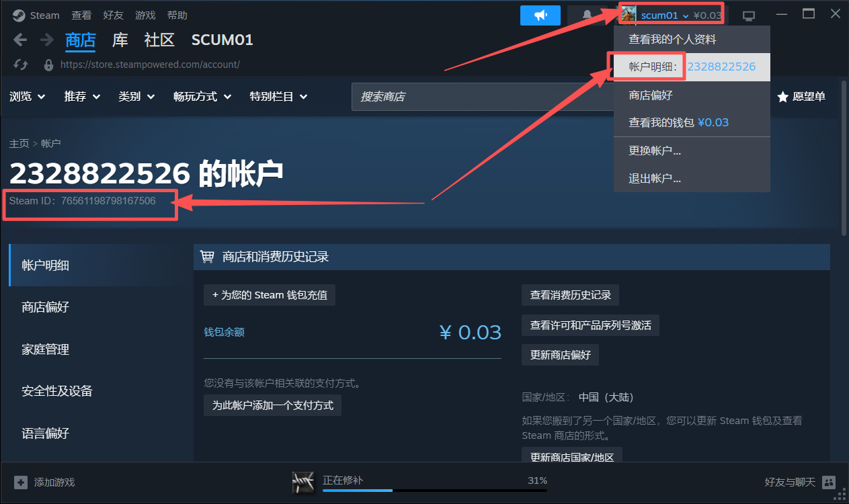Open the Steam menu
The height and width of the screenshot is (504, 849).
click(45, 15)
